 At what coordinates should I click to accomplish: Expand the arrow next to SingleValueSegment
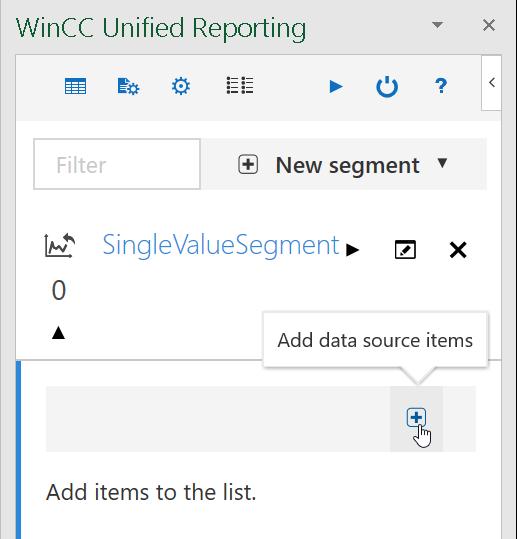tap(352, 250)
